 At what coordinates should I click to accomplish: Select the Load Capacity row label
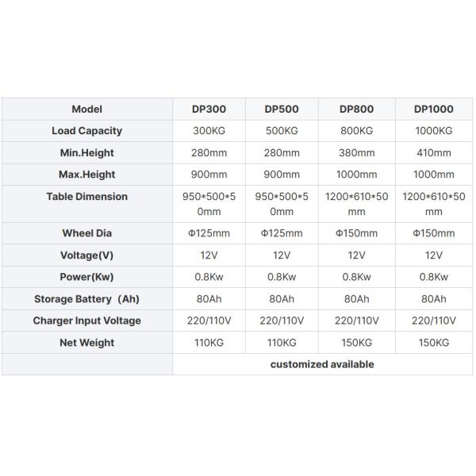pos(86,131)
